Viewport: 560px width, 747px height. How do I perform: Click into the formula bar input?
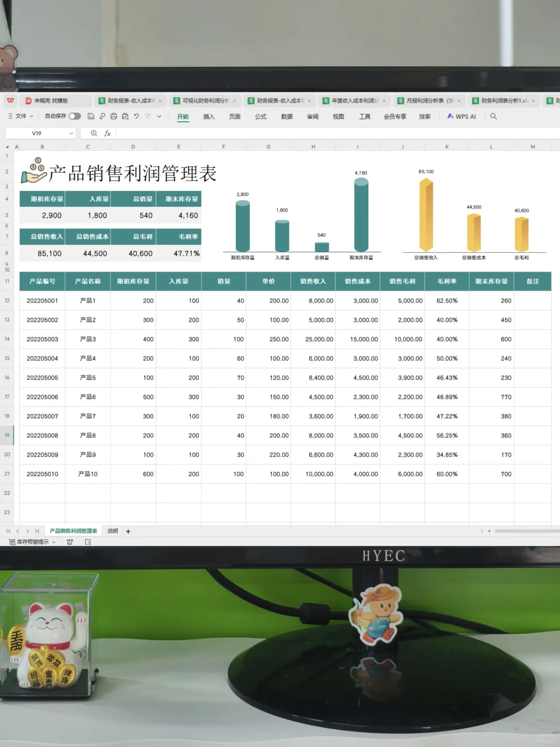pos(337,133)
